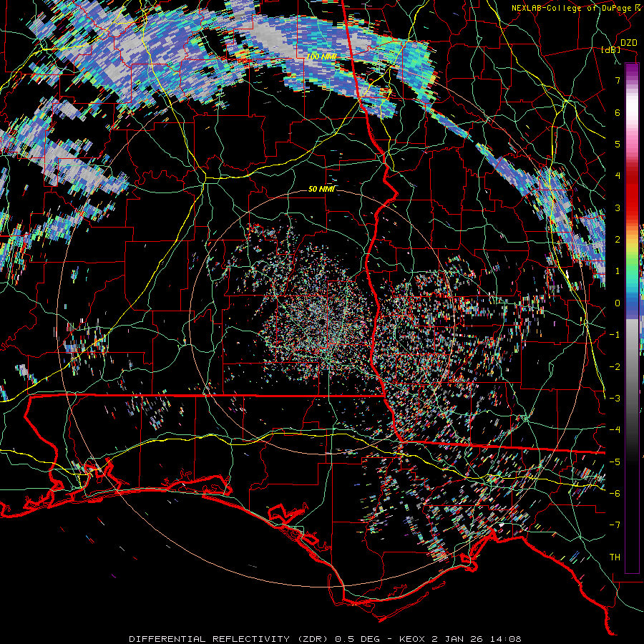Click the 1 dB scale value
Viewport: 644px width, 644px height.
(x=618, y=271)
